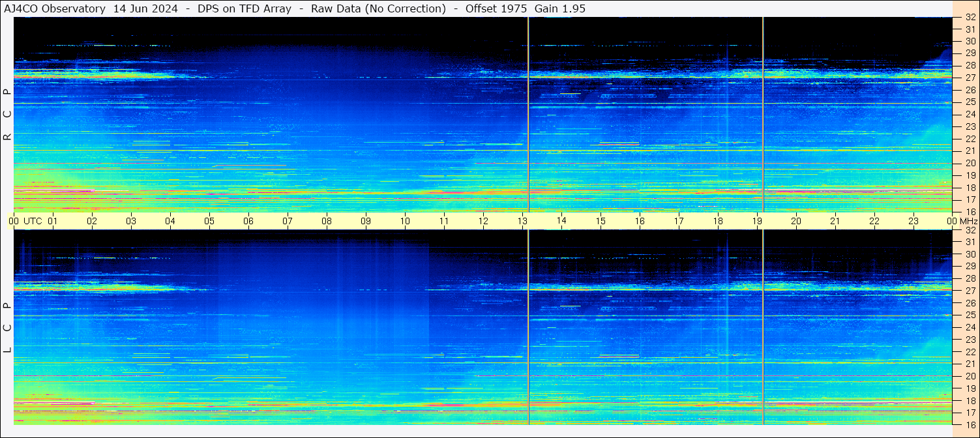Click the 00 label beside UTC
The image size is (980, 438).
pyautogui.click(x=14, y=221)
